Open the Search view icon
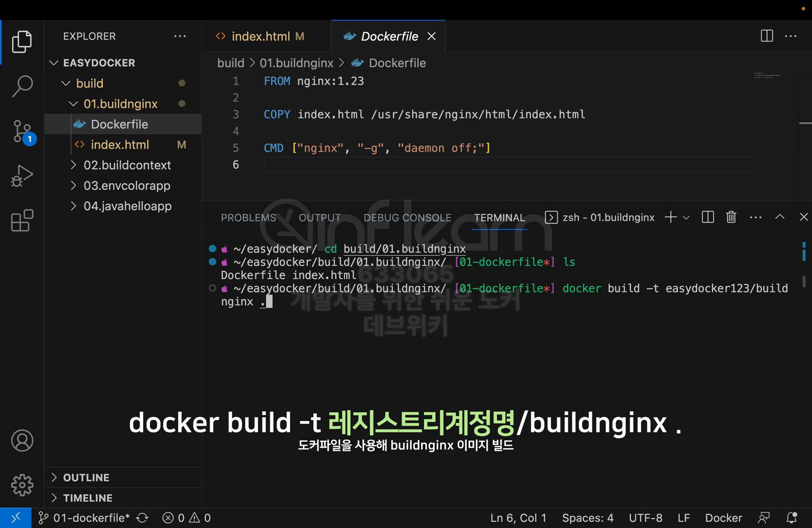The width and height of the screenshot is (812, 528). (22, 86)
